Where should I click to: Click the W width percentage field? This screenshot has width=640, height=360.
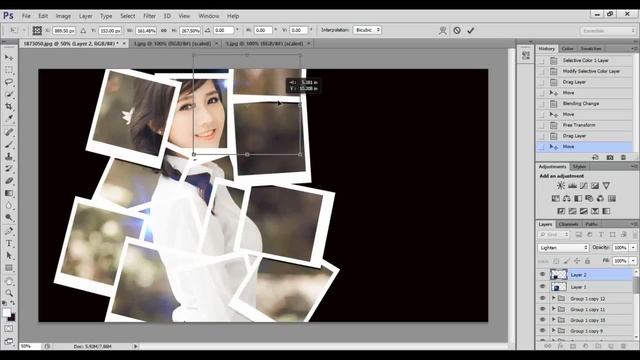click(146, 31)
